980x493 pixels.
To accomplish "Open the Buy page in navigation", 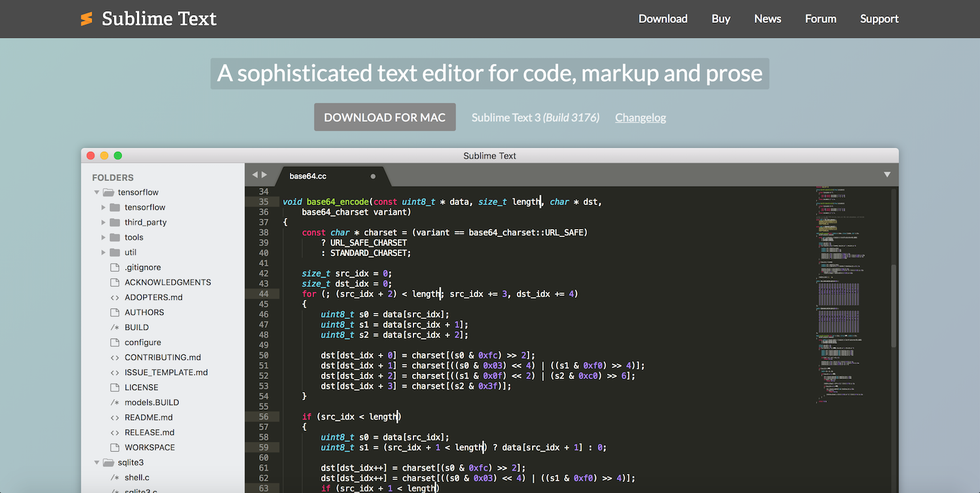I will pyautogui.click(x=721, y=19).
